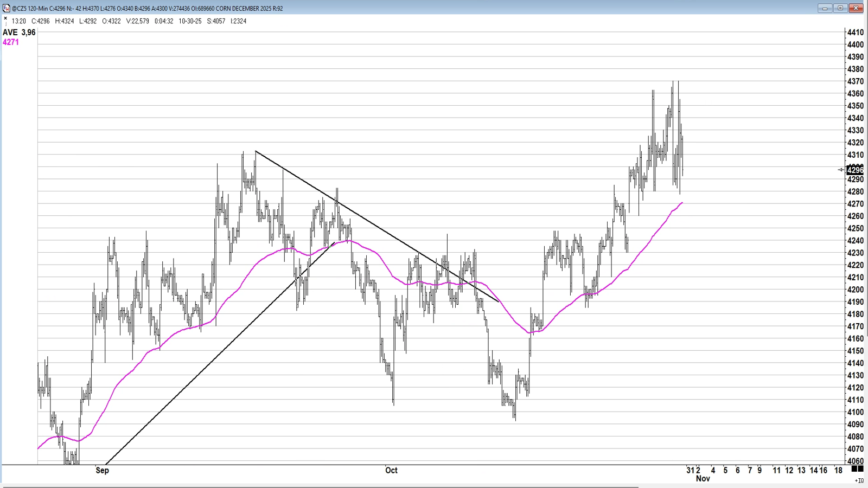Close the corn futures chart window
This screenshot has width=868, height=488.
[856, 8]
